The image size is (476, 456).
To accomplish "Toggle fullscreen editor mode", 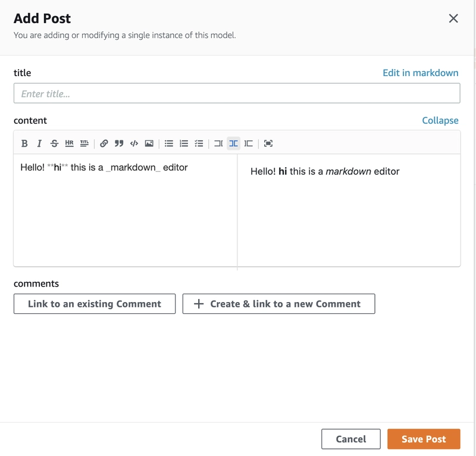I will pyautogui.click(x=268, y=143).
